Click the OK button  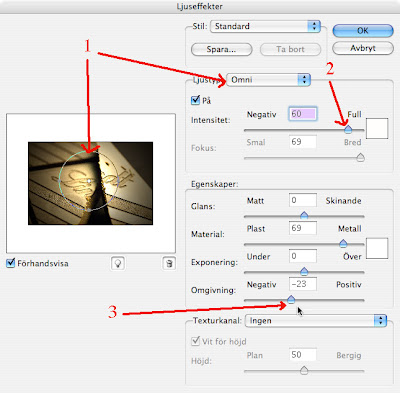(363, 31)
